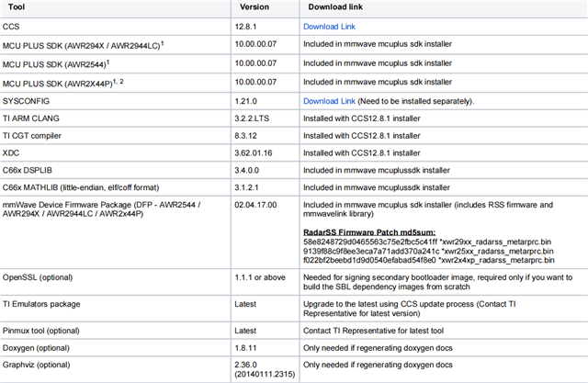Click version 10.00.00.07 in the AWR2X44P row
Image resolution: width=588 pixels, height=383 pixels.
pos(255,82)
